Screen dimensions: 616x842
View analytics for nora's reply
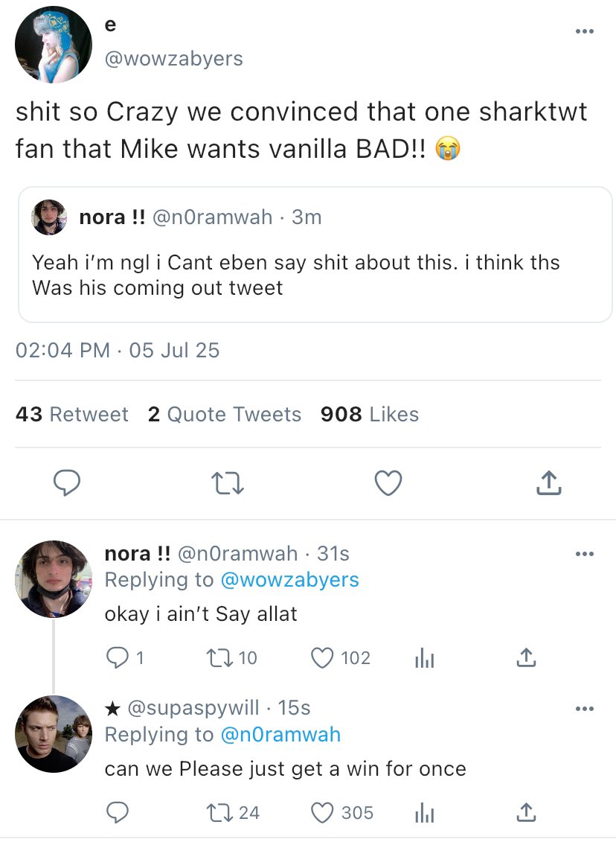pos(423,658)
